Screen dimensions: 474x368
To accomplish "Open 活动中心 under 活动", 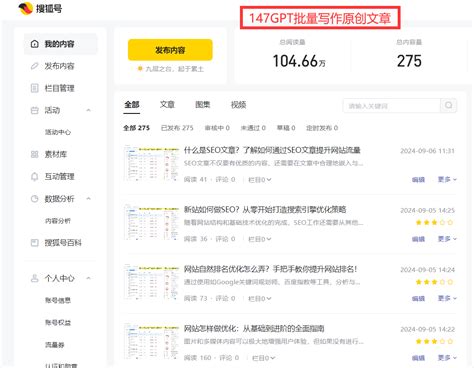I will tap(58, 132).
